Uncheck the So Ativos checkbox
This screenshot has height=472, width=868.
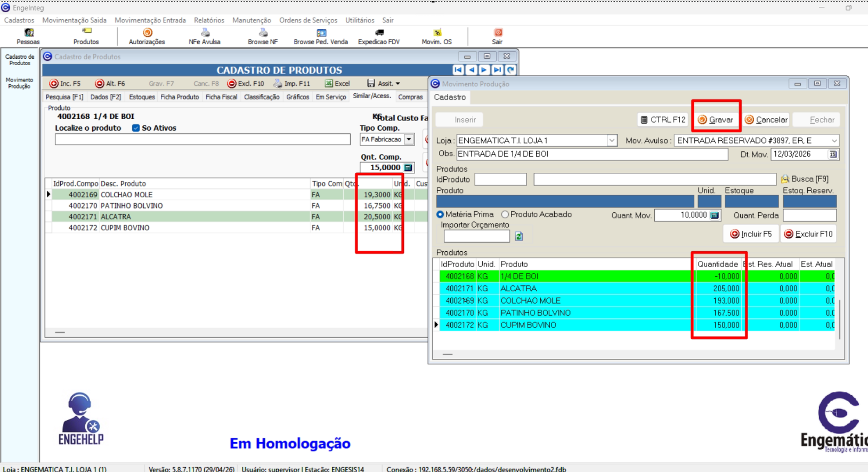pos(136,128)
